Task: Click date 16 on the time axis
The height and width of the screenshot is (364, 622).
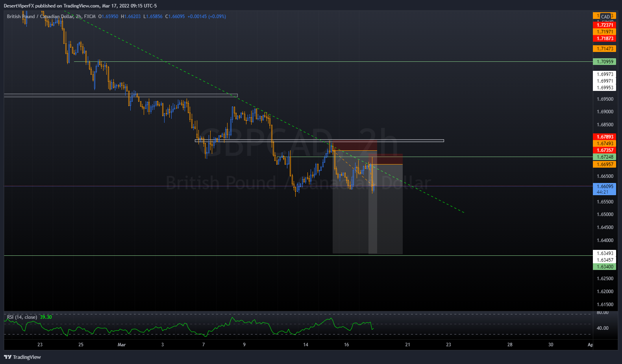Action: 346,345
